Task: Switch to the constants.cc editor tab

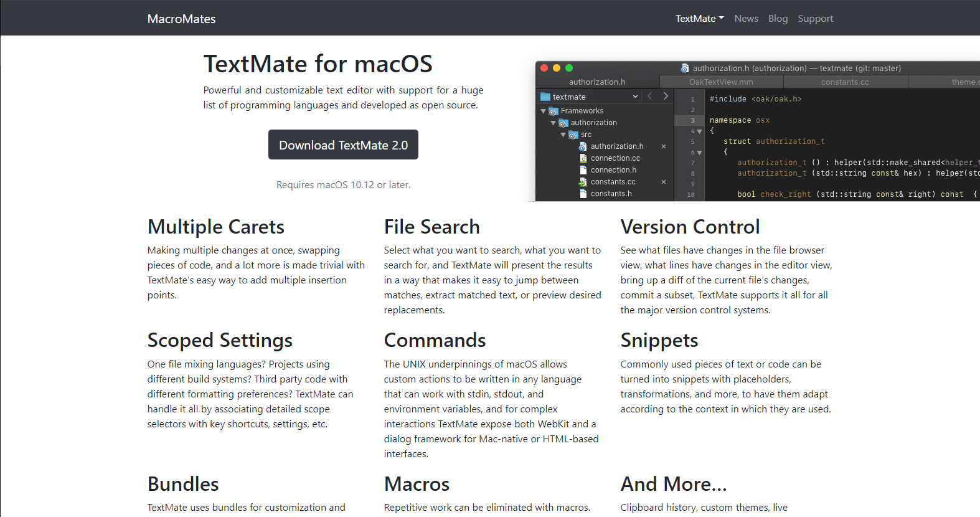Action: [845, 82]
